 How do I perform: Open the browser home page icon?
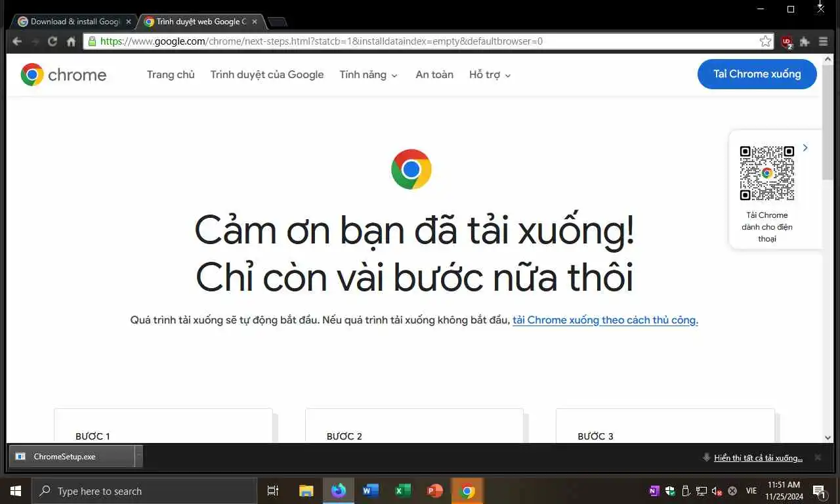pos(71,41)
